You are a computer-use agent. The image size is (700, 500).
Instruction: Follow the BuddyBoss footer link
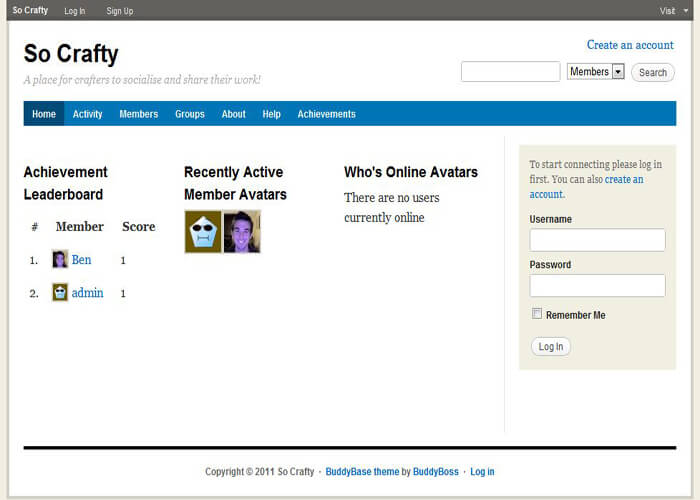[436, 471]
